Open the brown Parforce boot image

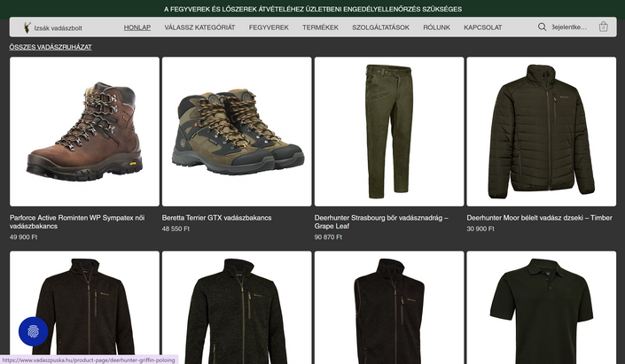pyautogui.click(x=84, y=131)
